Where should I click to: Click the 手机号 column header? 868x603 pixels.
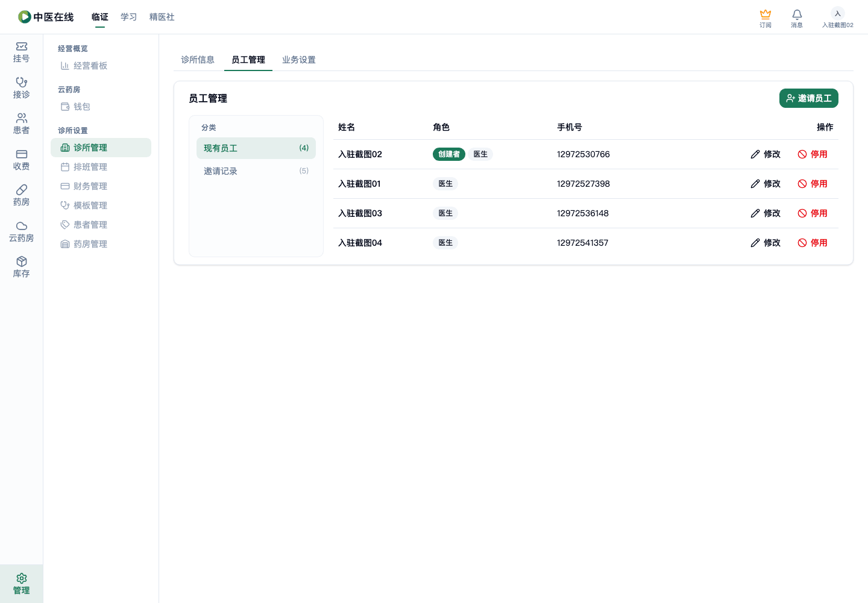click(570, 127)
